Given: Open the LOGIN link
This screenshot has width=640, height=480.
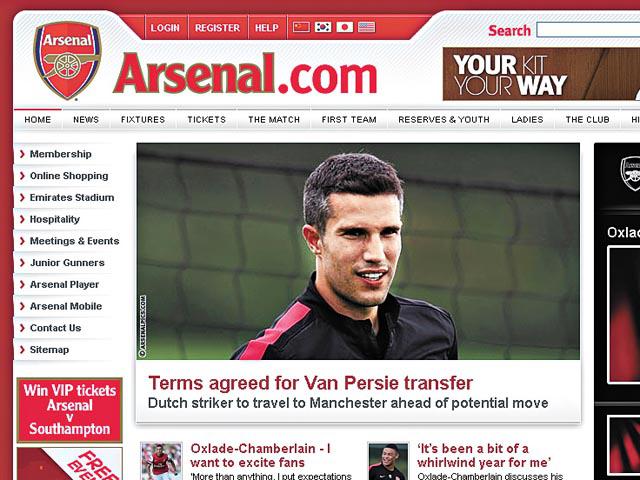Looking at the screenshot, I should pyautogui.click(x=165, y=28).
